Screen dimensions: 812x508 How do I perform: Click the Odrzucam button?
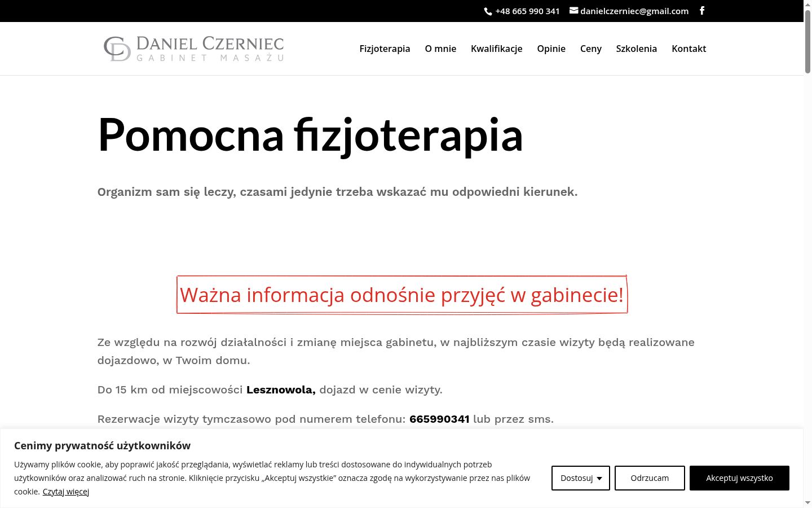650,478
